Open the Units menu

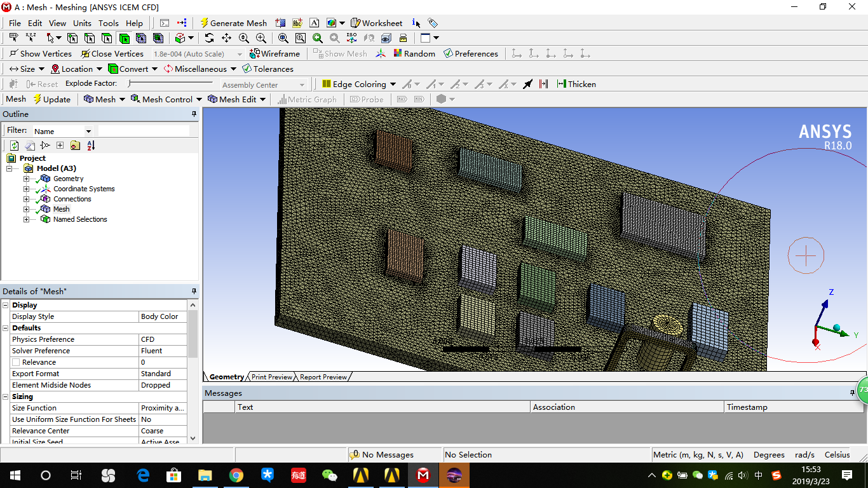pyautogui.click(x=82, y=23)
